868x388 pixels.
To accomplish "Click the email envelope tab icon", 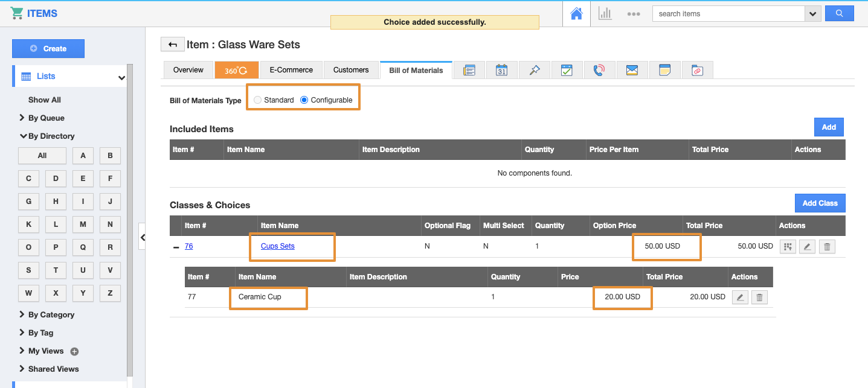I will [632, 70].
